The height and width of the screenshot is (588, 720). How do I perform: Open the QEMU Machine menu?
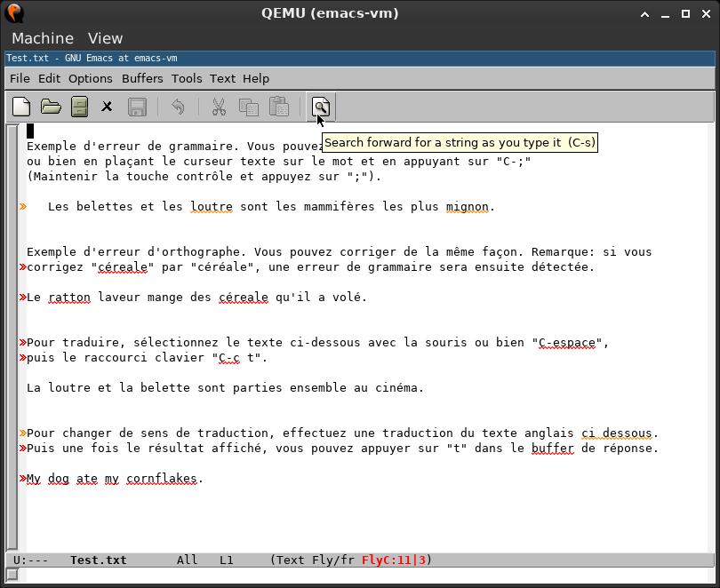[x=44, y=38]
